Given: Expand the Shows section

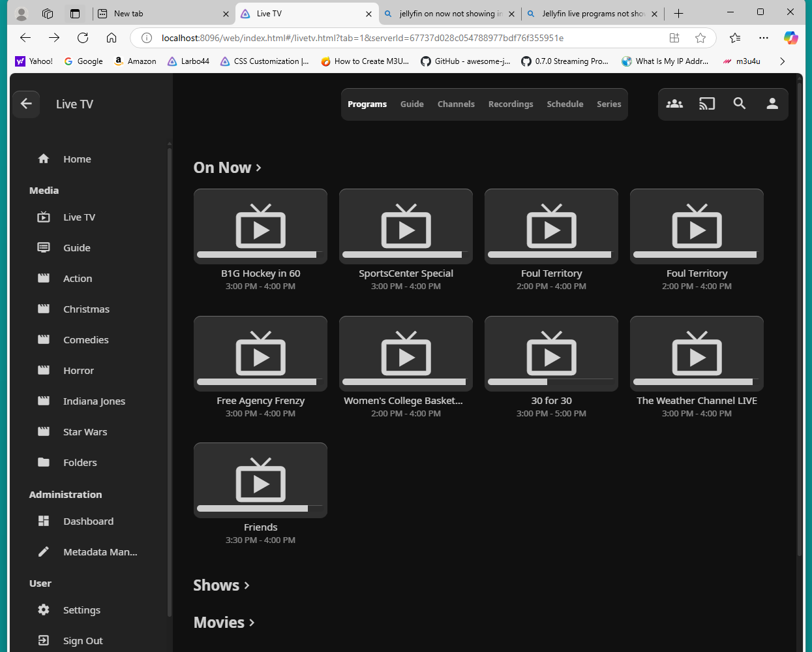Looking at the screenshot, I should pos(221,585).
